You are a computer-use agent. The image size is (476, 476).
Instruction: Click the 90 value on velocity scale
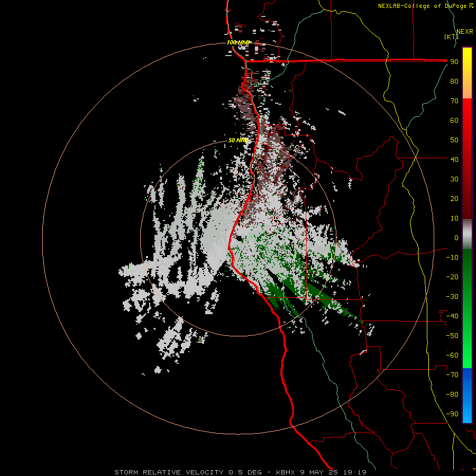pos(454,62)
